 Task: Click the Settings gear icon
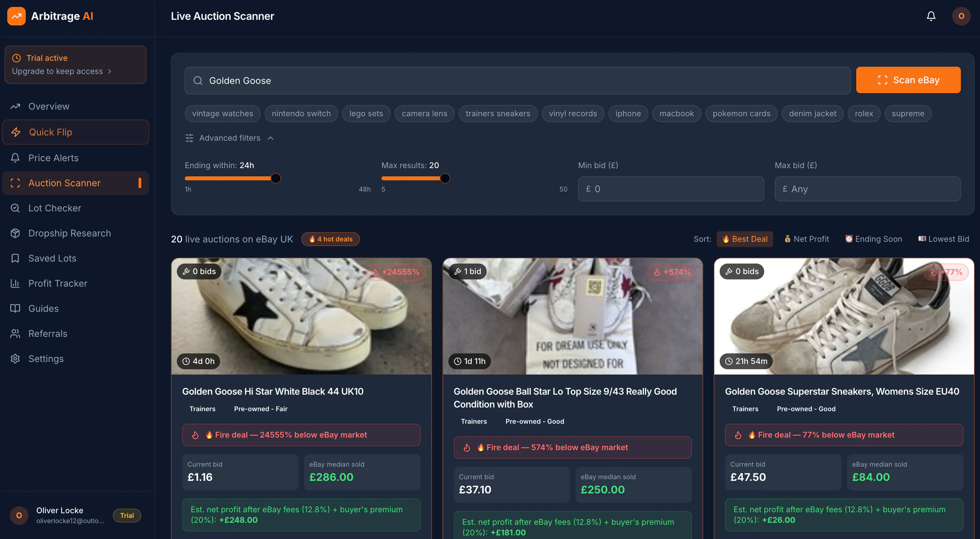pos(15,359)
